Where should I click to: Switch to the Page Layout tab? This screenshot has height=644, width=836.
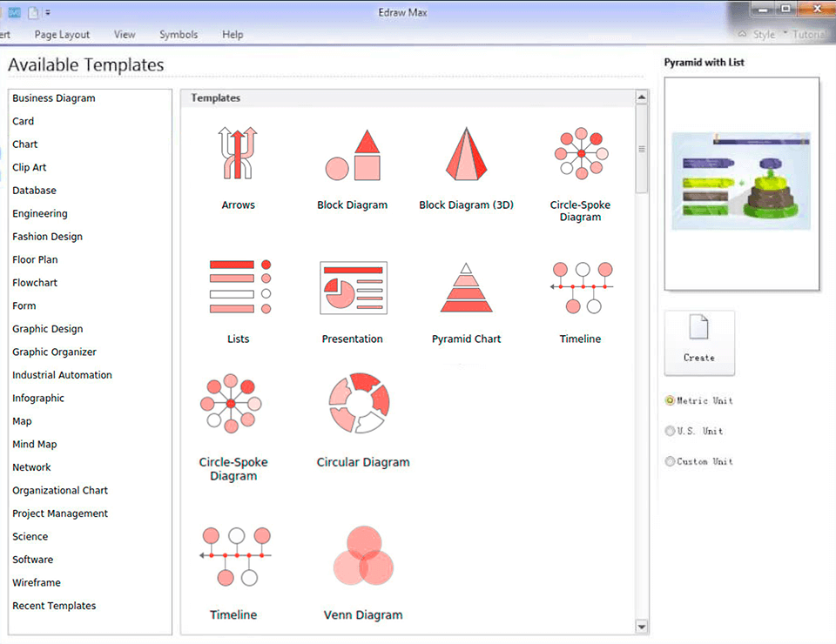61,34
